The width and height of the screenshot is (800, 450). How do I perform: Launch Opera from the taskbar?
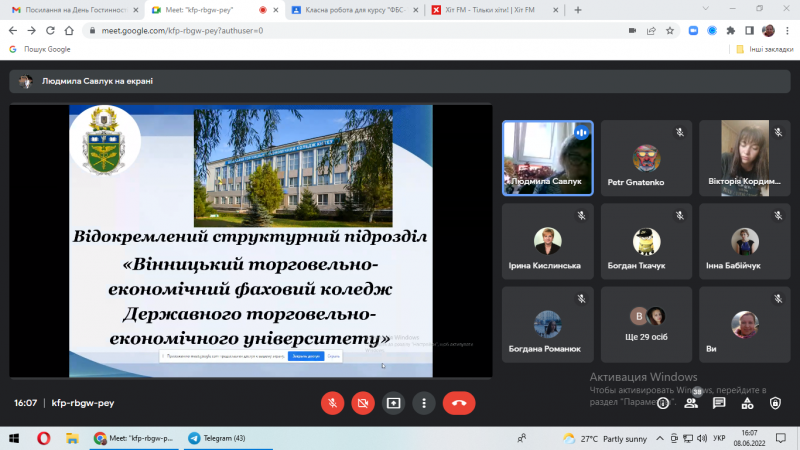[43, 438]
